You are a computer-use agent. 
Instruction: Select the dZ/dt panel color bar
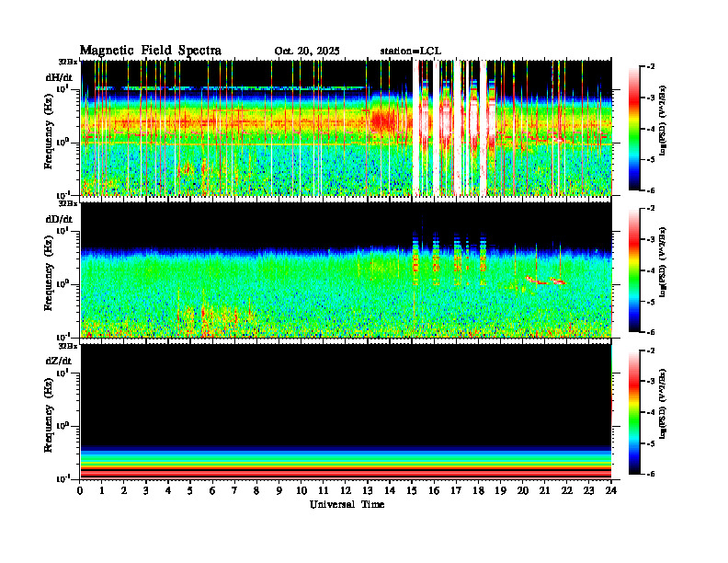(634, 412)
